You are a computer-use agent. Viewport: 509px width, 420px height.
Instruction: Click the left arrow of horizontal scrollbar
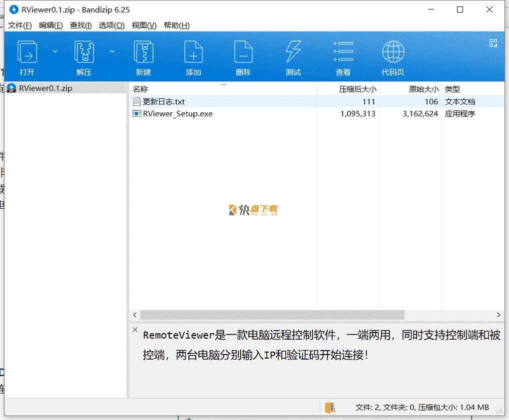135,315
